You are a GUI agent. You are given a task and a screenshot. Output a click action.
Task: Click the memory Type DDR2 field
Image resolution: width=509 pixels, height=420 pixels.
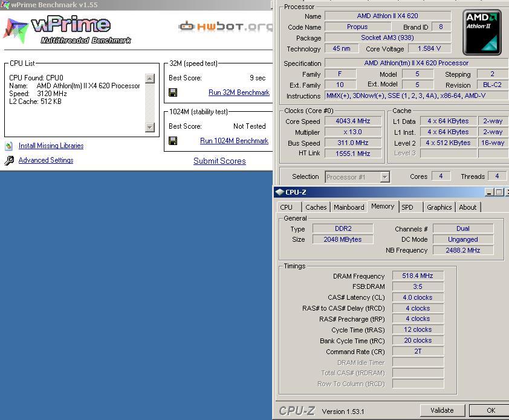343,228
